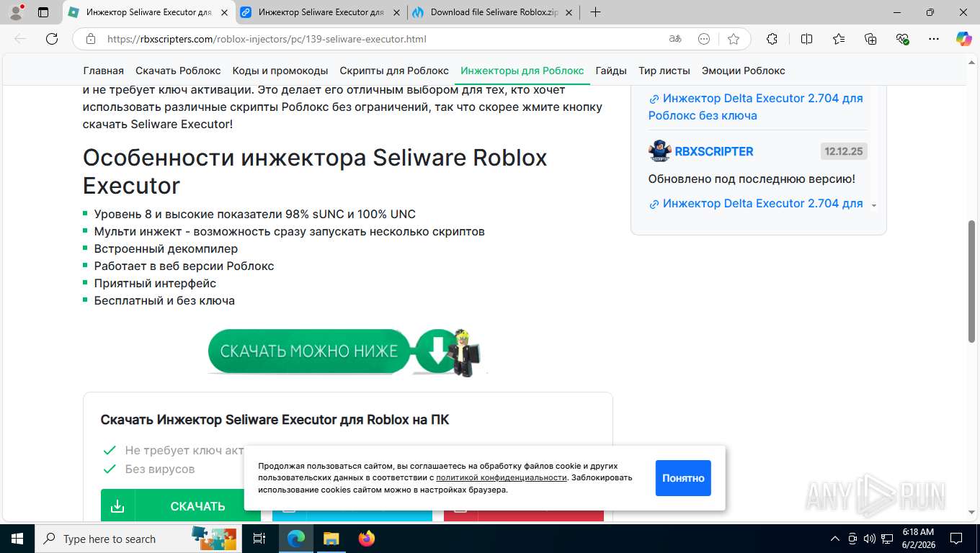Open lower Инжектор Delta Executor 2.704 link
980x553 pixels.
click(756, 203)
